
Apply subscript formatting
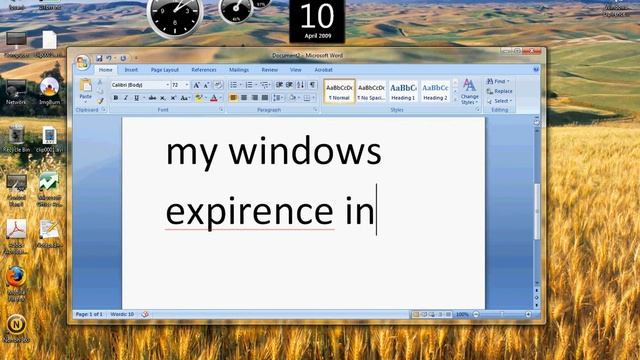[x=162, y=98]
